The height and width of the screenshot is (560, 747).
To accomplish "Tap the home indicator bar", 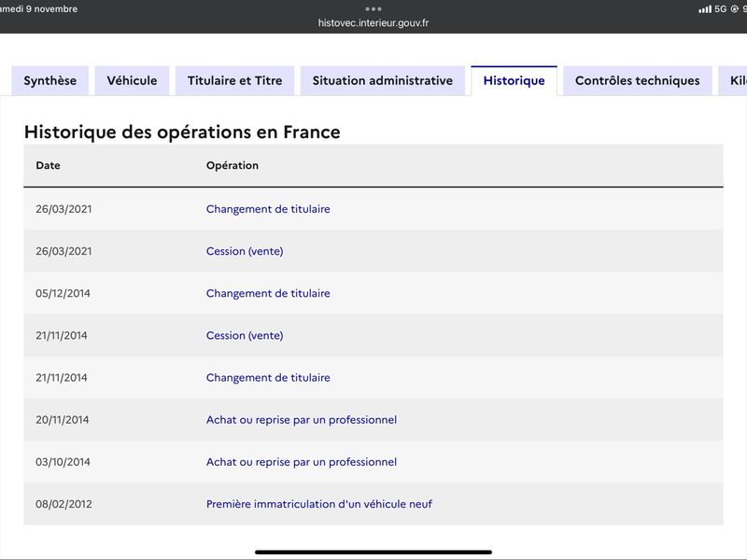I will click(373, 552).
